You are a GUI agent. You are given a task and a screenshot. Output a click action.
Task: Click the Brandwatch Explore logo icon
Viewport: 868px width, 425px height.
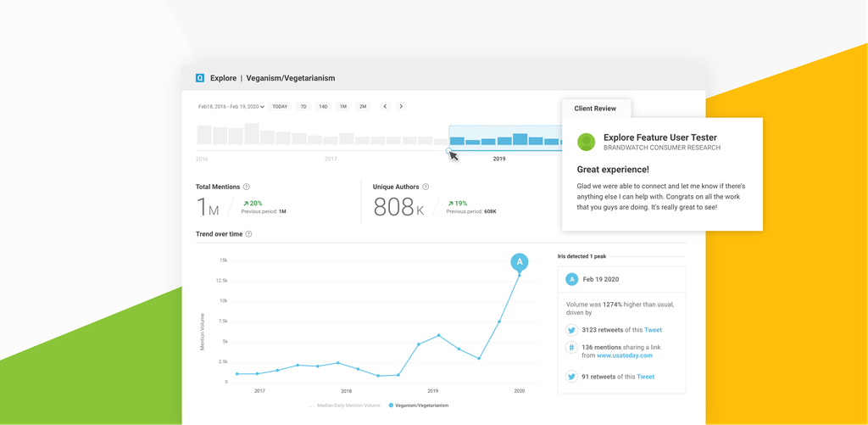coord(200,78)
